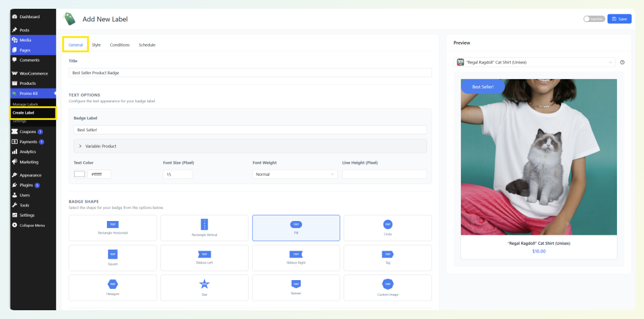Switch to the Style tab
644x319 pixels.
click(x=96, y=45)
